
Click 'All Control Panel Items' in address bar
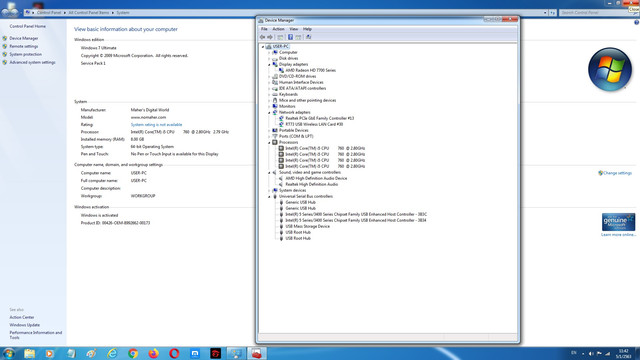(x=89, y=13)
